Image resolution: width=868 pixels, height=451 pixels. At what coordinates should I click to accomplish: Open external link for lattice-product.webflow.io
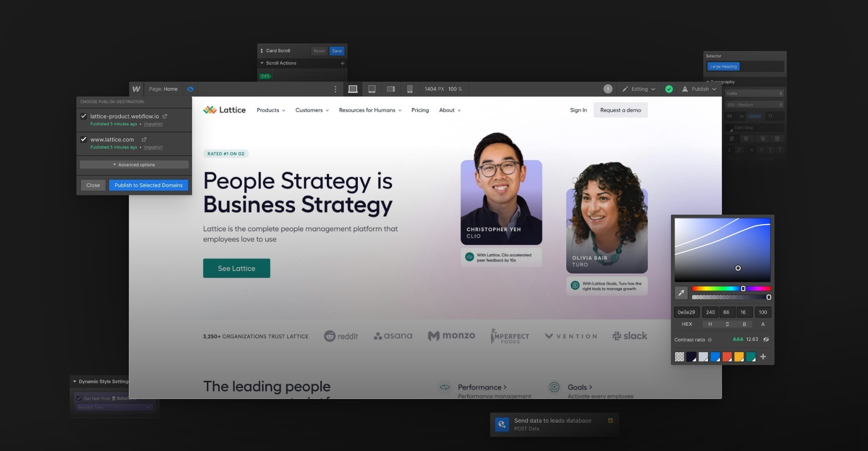165,116
